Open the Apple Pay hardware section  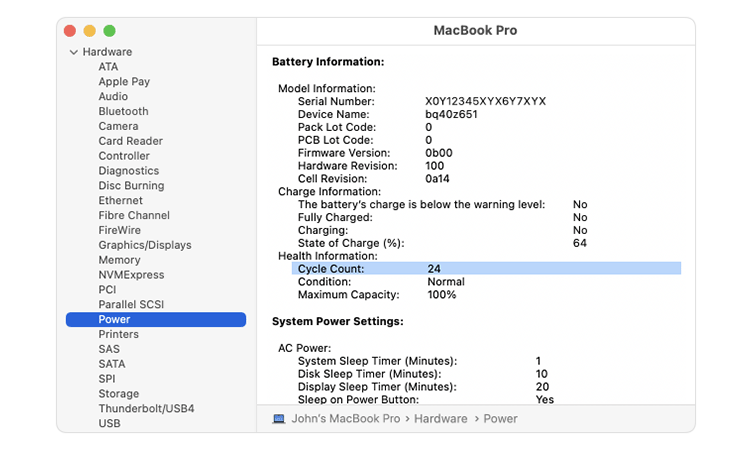point(124,82)
